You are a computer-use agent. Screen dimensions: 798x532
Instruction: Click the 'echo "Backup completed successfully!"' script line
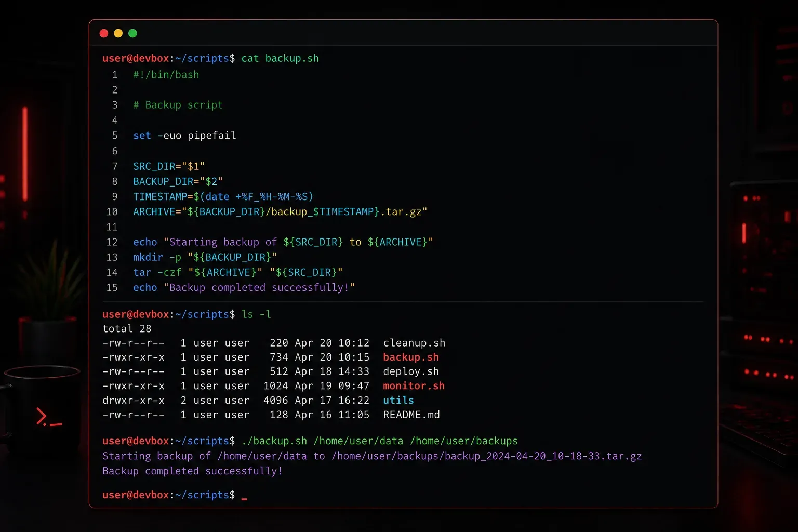click(x=244, y=288)
